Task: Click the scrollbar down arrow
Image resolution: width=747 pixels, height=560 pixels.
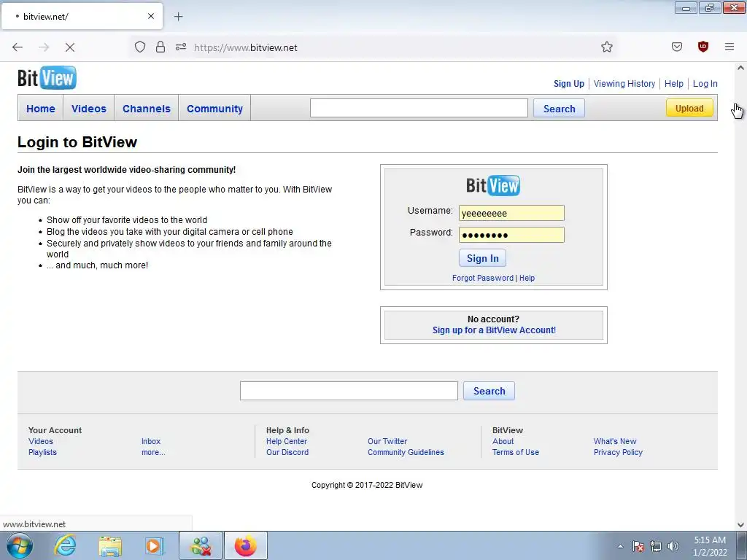Action: click(740, 525)
